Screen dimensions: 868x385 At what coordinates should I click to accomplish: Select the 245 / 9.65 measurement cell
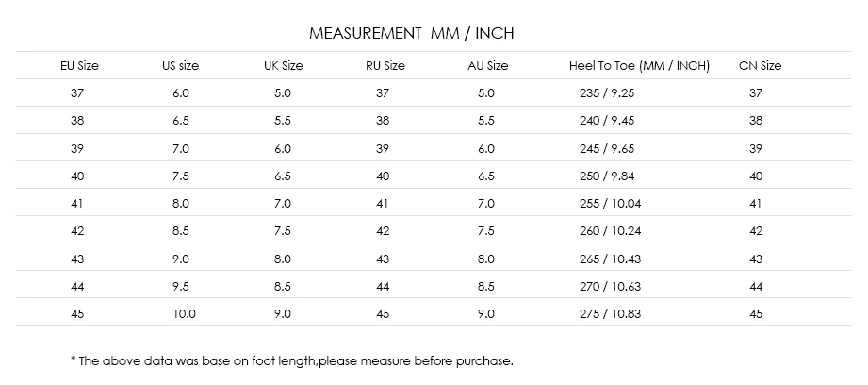tap(607, 148)
